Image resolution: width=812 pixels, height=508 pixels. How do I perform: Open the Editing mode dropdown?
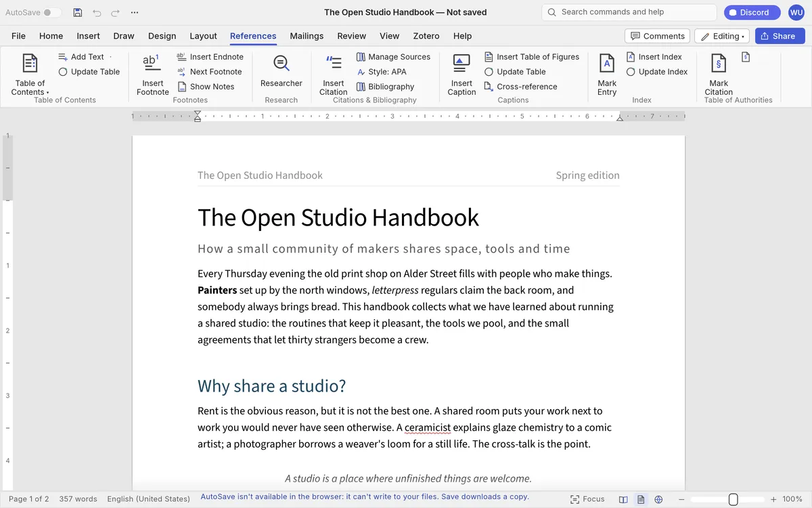(722, 36)
